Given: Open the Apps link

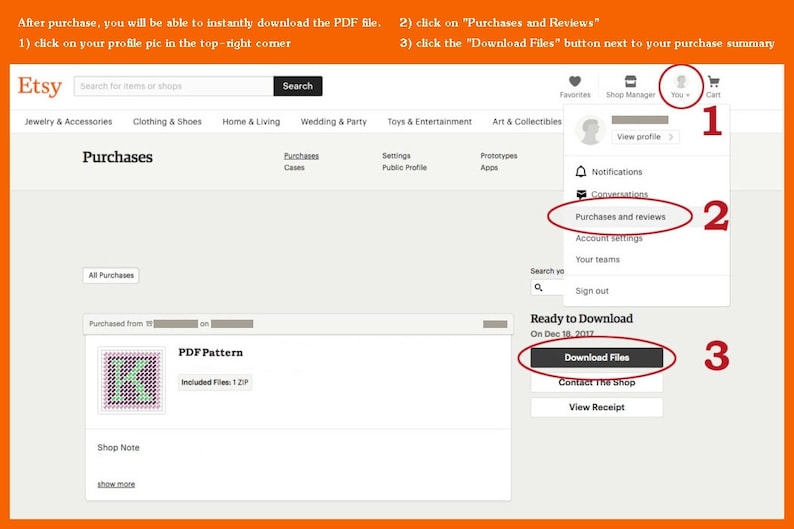Looking at the screenshot, I should pyautogui.click(x=489, y=168).
